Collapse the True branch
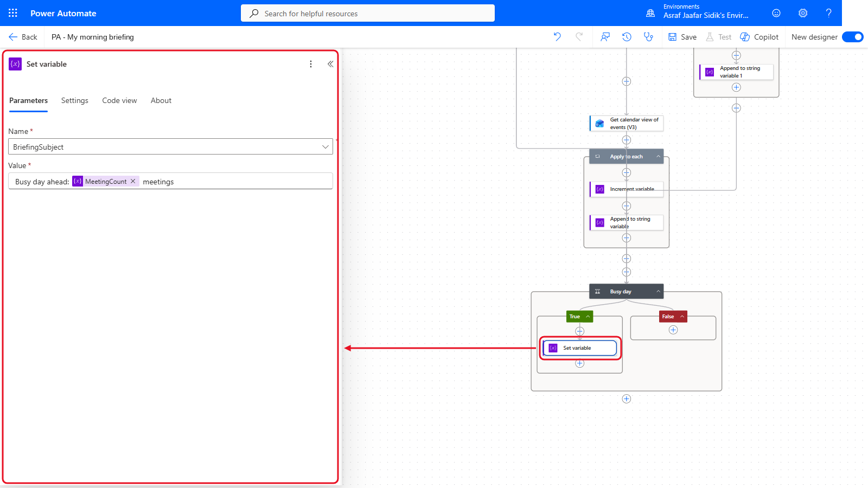The image size is (868, 488). (x=588, y=317)
